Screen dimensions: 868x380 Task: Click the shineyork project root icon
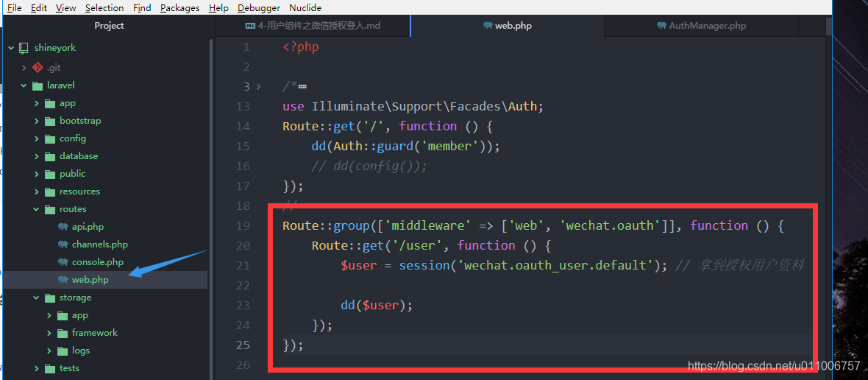24,48
